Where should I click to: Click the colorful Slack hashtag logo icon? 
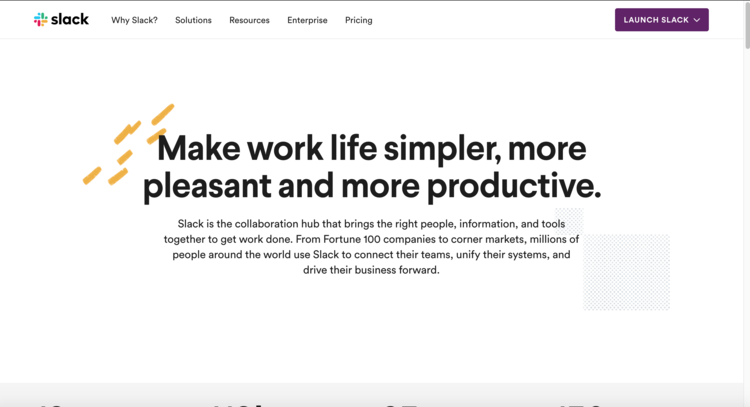[x=41, y=20]
